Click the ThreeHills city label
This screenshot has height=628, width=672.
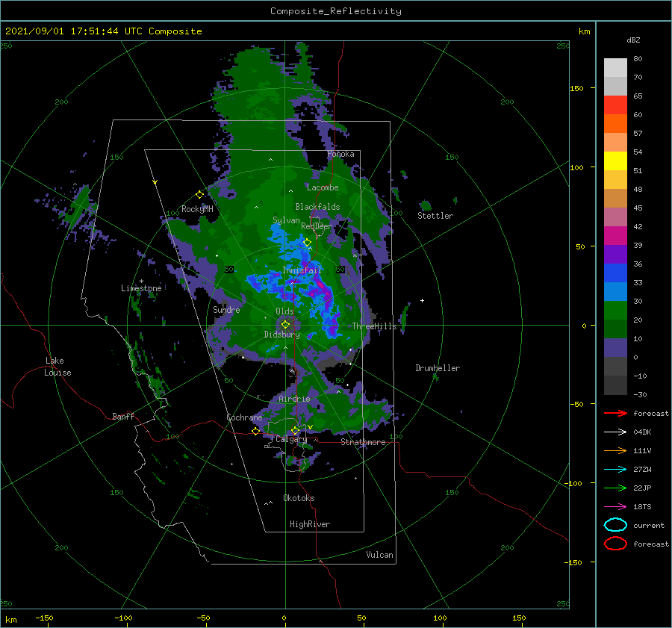click(x=374, y=326)
